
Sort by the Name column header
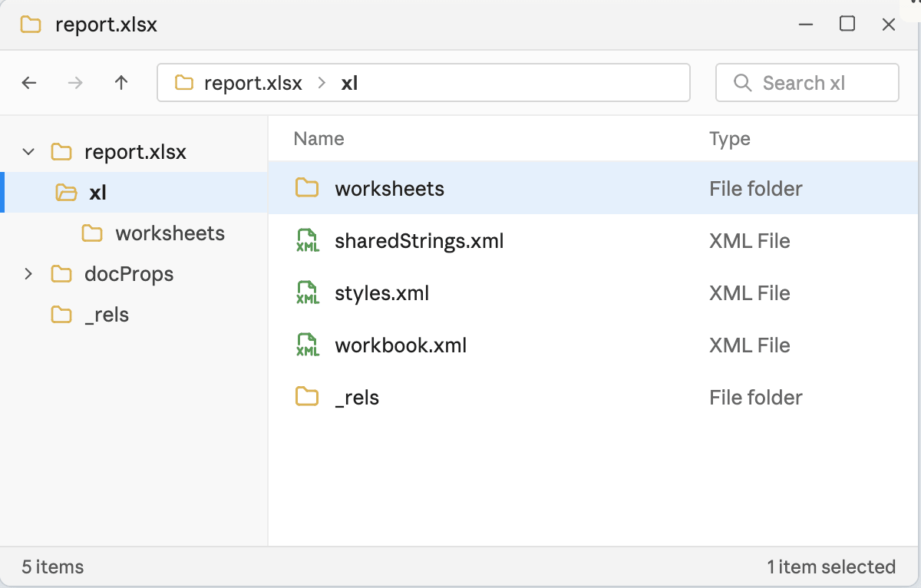pos(319,138)
